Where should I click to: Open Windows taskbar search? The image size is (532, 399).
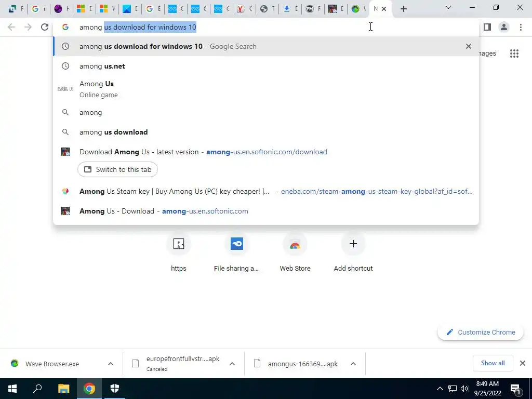pos(37,389)
